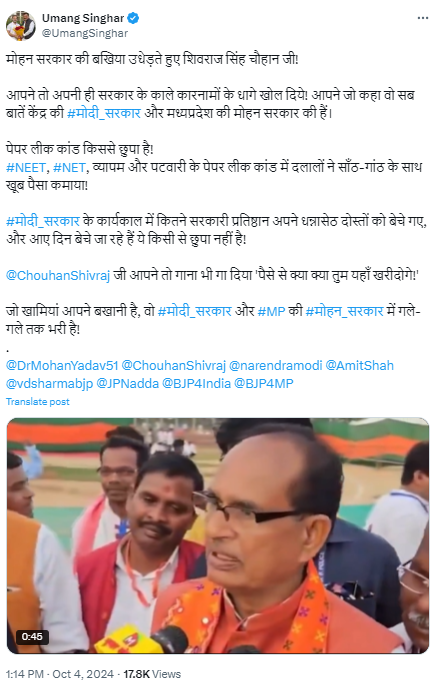Click the 1:14 PM Oct 4, 2024 timestamp

pos(60,674)
